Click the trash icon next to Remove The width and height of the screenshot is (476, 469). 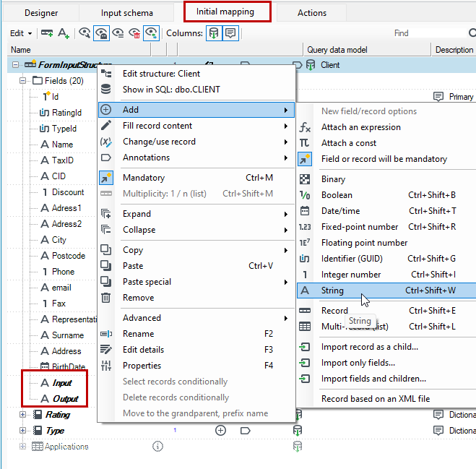(106, 298)
